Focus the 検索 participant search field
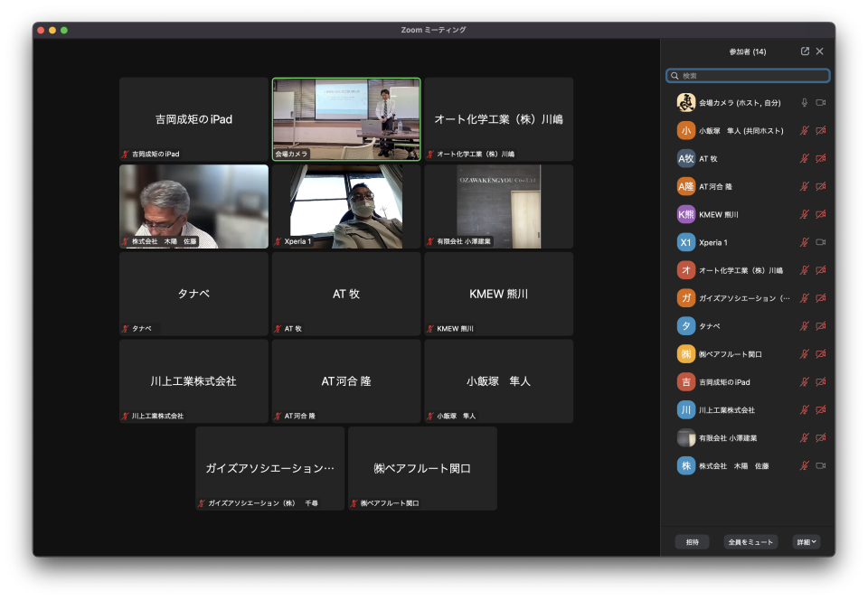This screenshot has height=600, width=868. (x=750, y=76)
